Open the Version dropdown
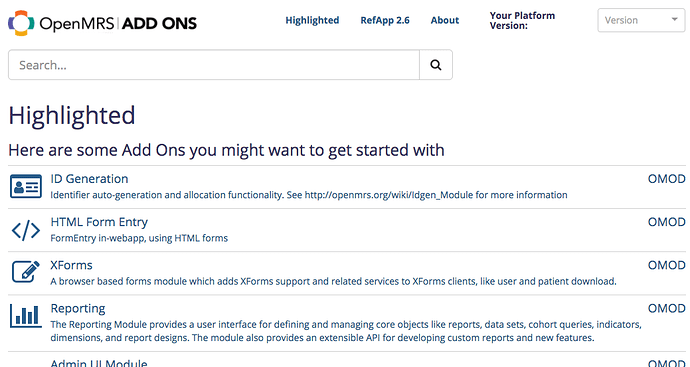 (x=641, y=20)
